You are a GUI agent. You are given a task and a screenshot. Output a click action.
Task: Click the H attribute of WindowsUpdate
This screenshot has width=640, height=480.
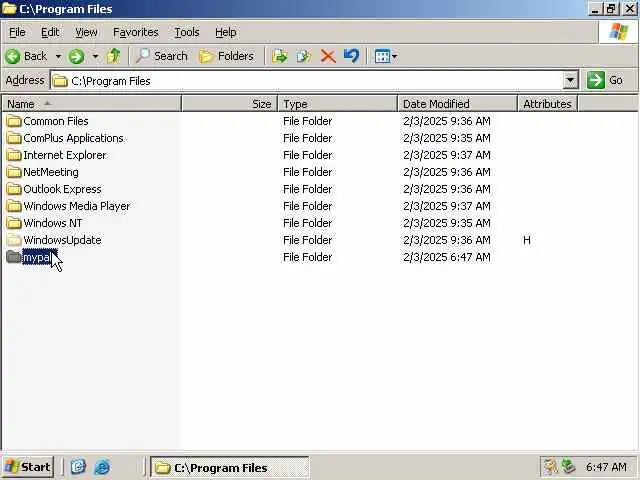click(x=527, y=240)
